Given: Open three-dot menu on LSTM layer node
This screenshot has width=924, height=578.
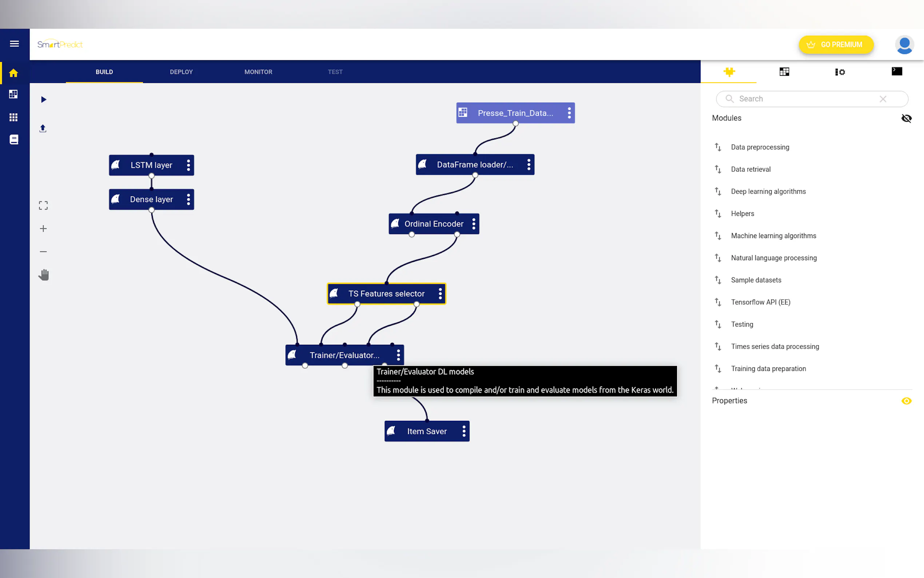Looking at the screenshot, I should click(188, 165).
